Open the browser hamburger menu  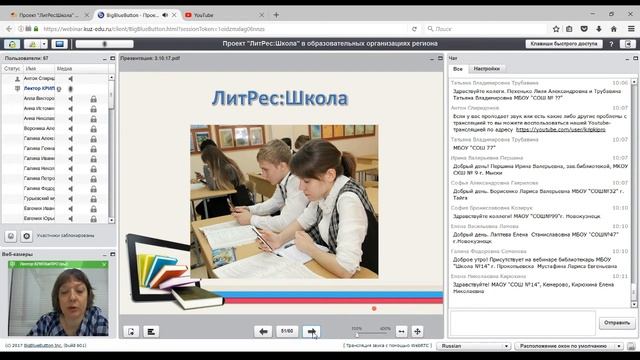(631, 29)
